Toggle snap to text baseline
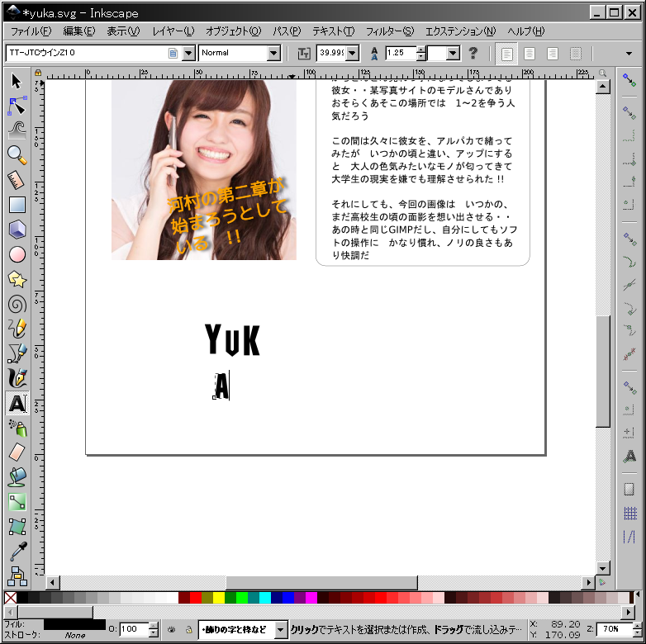This screenshot has height=644, width=646. pos(629,456)
